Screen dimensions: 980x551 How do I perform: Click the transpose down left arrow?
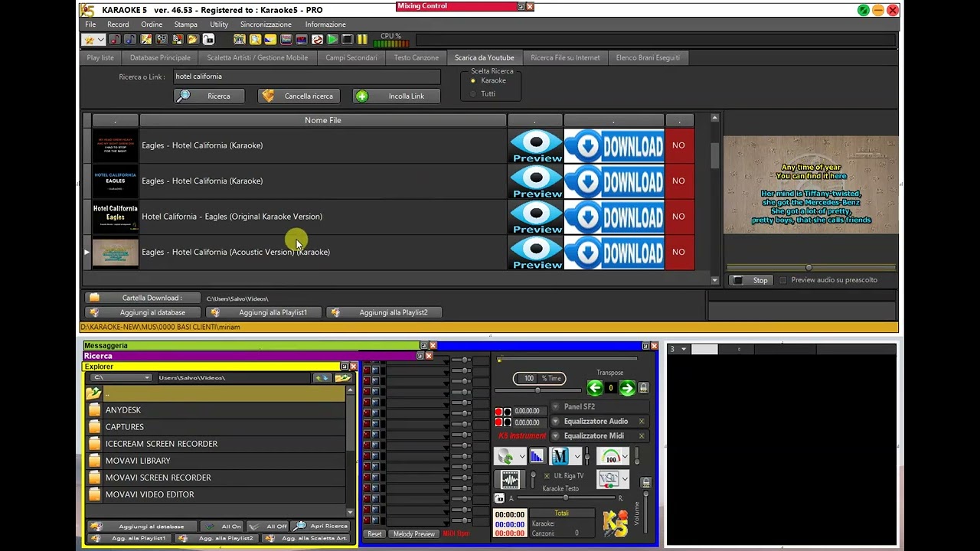[595, 388]
